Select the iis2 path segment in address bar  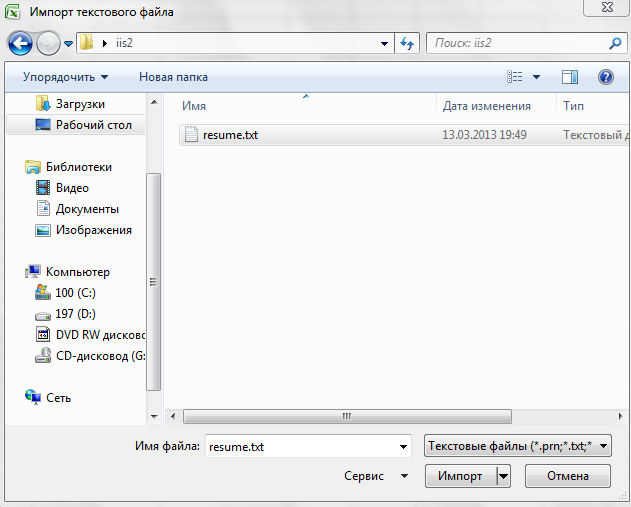(124, 43)
